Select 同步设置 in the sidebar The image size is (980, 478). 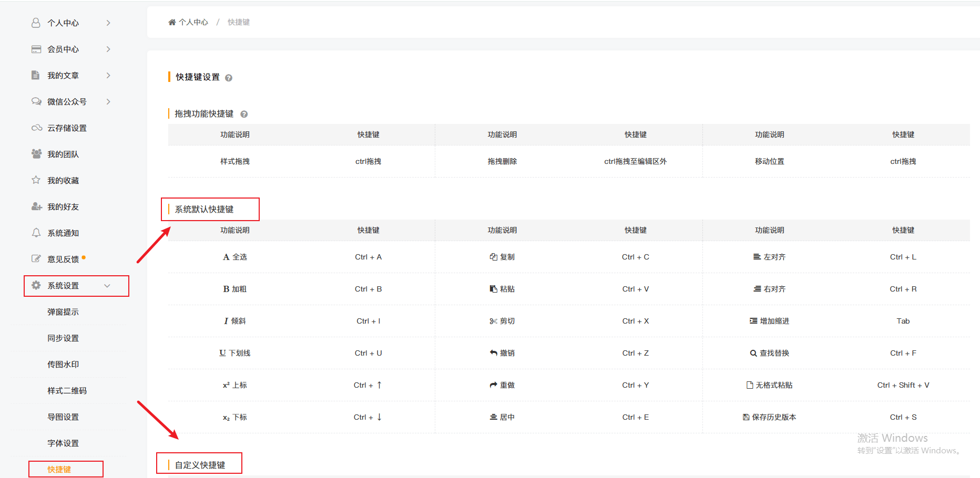point(63,338)
